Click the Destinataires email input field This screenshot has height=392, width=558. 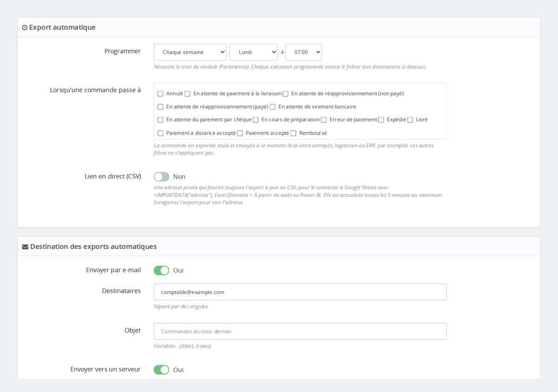click(300, 292)
